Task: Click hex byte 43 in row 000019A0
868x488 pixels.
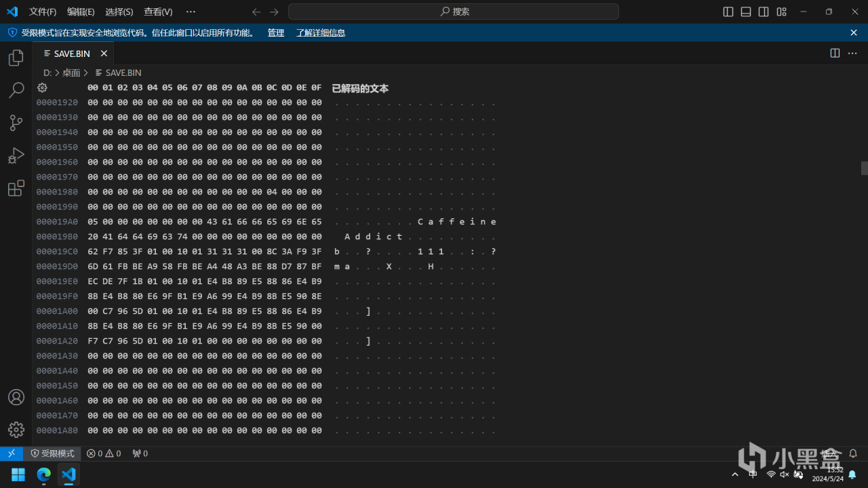Action: tap(212, 222)
